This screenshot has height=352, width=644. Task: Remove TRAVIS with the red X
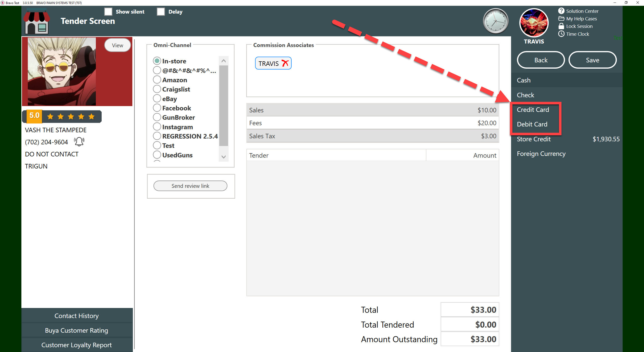tap(285, 63)
